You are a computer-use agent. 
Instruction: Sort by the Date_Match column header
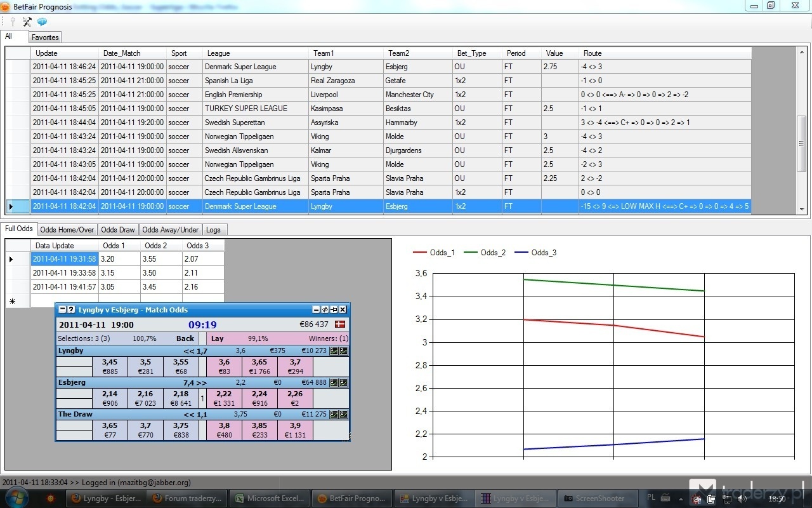pyautogui.click(x=133, y=53)
